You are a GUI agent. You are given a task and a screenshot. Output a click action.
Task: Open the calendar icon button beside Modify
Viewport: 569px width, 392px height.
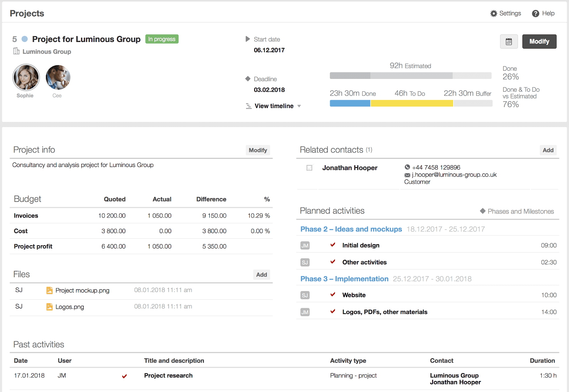[509, 42]
